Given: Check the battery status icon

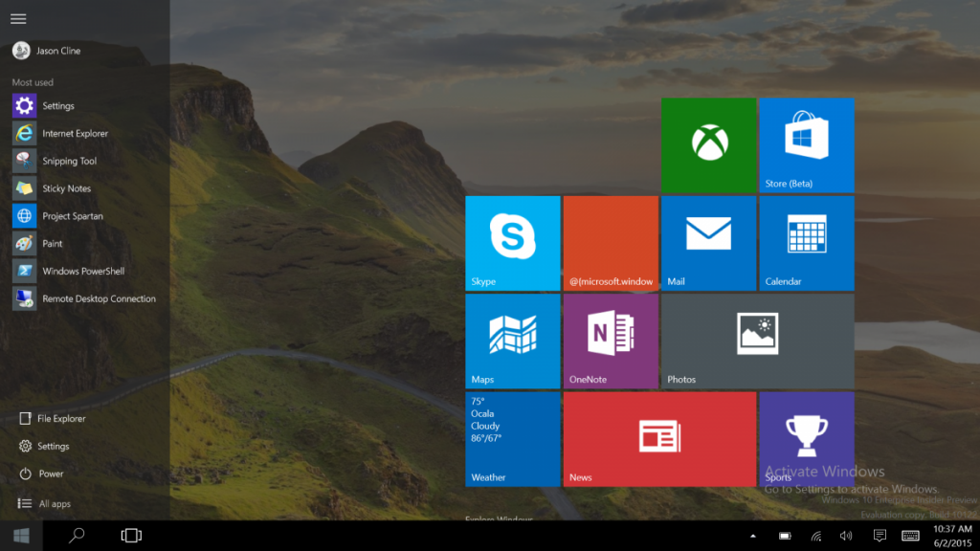Looking at the screenshot, I should click(785, 536).
